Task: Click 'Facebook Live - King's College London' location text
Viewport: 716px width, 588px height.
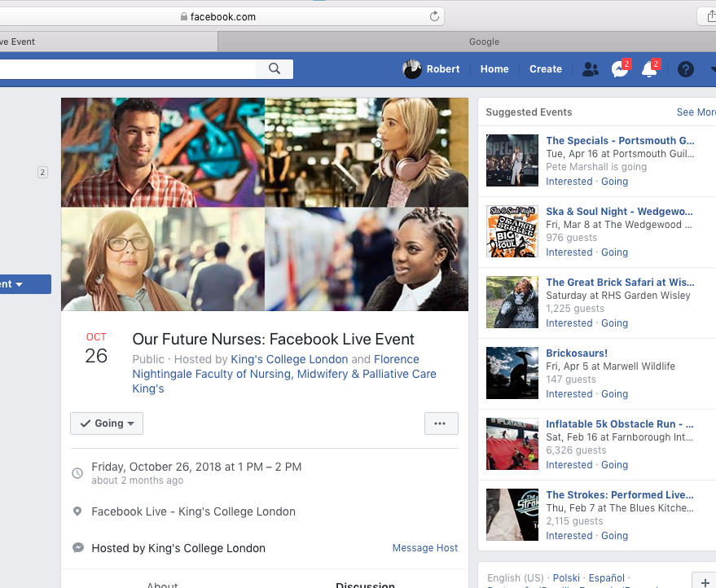Action: [193, 511]
